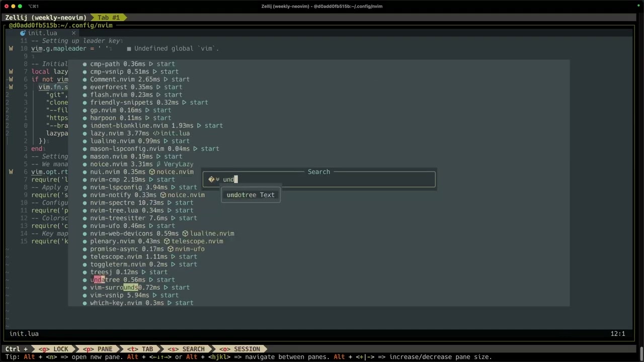Click the package icon on nvim-notify row
Screen dimensions: 644x362
point(163,195)
